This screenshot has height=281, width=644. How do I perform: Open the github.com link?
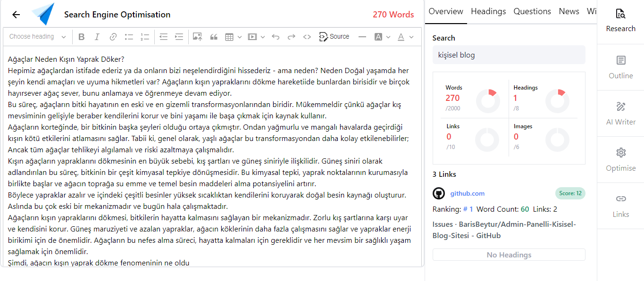tap(467, 193)
